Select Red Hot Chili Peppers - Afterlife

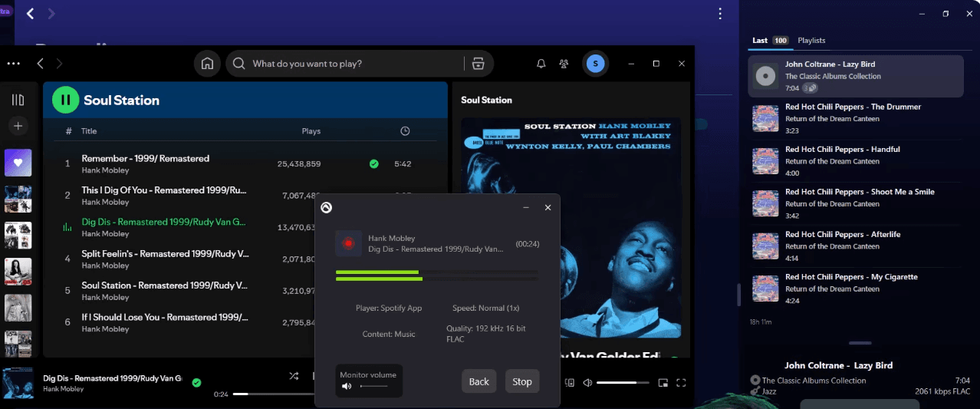point(856,246)
